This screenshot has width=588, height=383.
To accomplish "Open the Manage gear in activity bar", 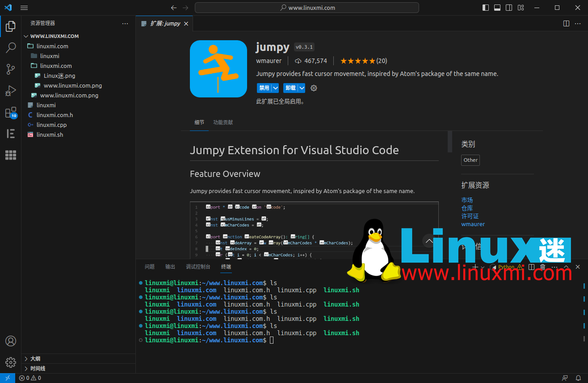I will (11, 362).
